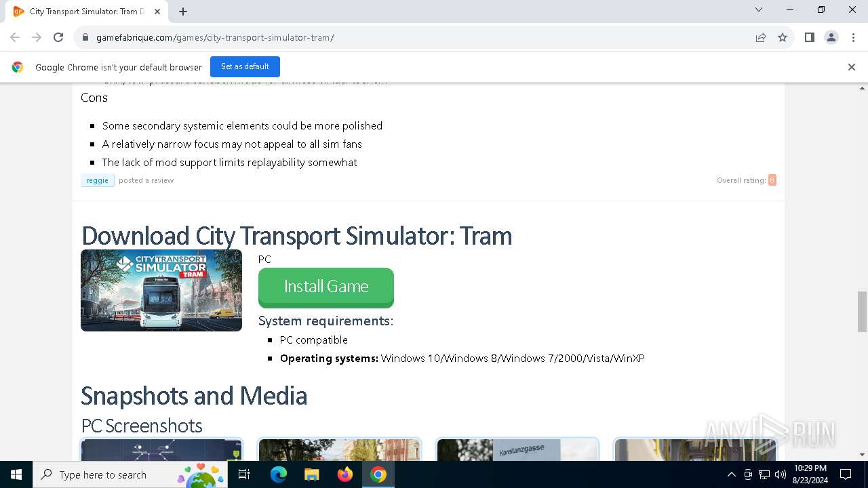Screen dimensions: 868x488
Task: Click the Download City Transport Simulator heading
Action: click(297, 236)
